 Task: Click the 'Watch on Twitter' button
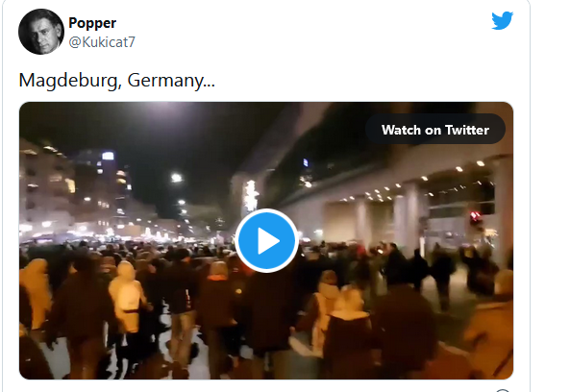click(x=435, y=130)
